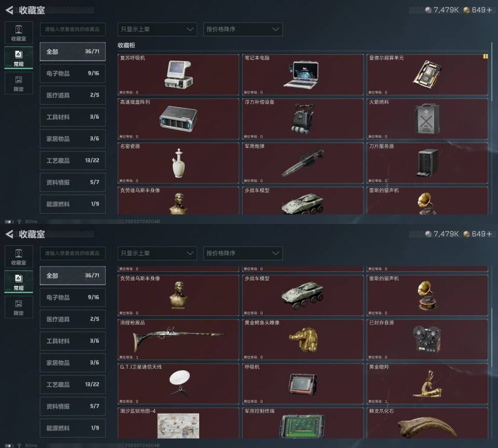Select the 常规 sidebar icon in upper screenshot

pos(19,58)
